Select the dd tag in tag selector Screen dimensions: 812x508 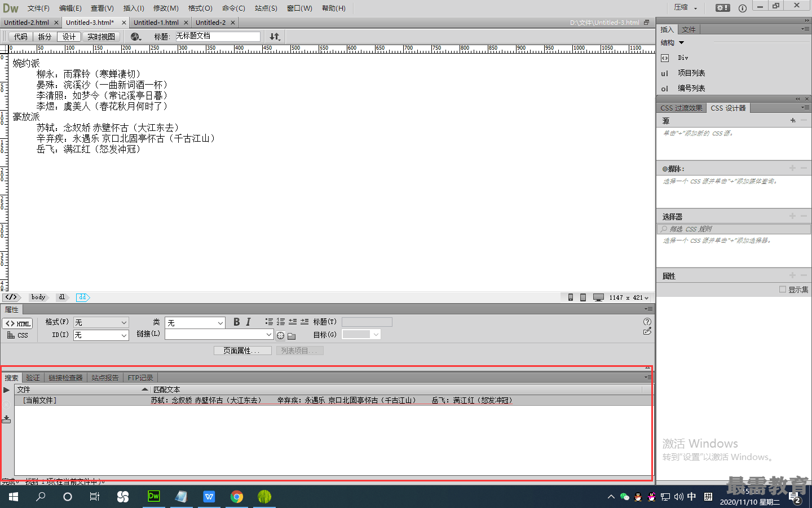[83, 297]
